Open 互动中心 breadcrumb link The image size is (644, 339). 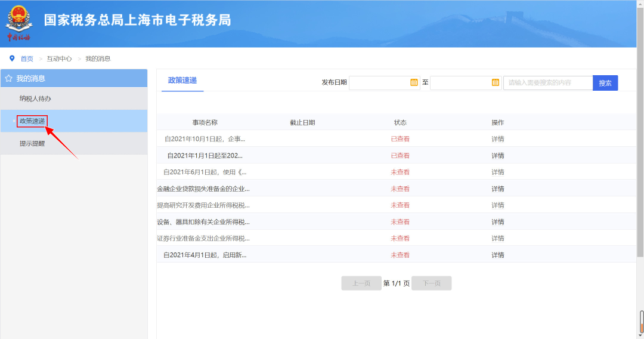[59, 58]
